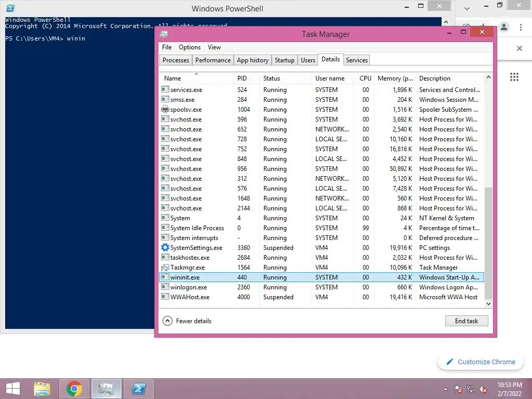The image size is (532, 399).
Task: Click Task Manager title bar icon
Action: coord(164,34)
